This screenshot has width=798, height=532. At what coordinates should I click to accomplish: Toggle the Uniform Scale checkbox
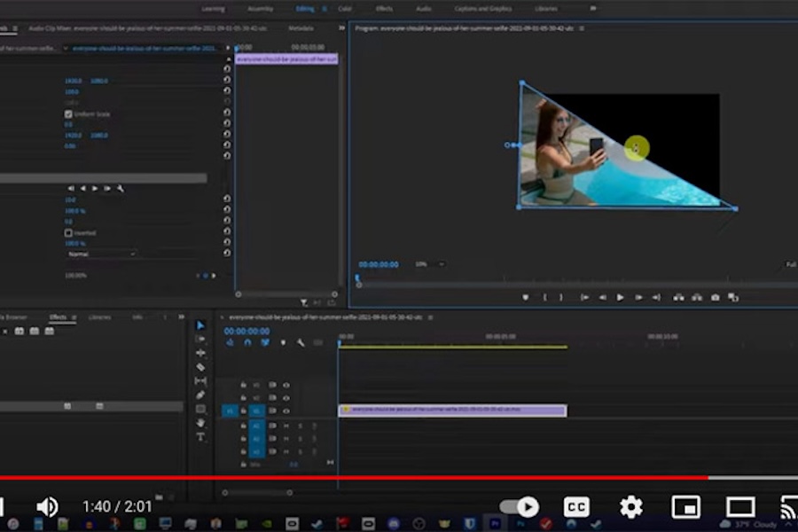pyautogui.click(x=68, y=114)
